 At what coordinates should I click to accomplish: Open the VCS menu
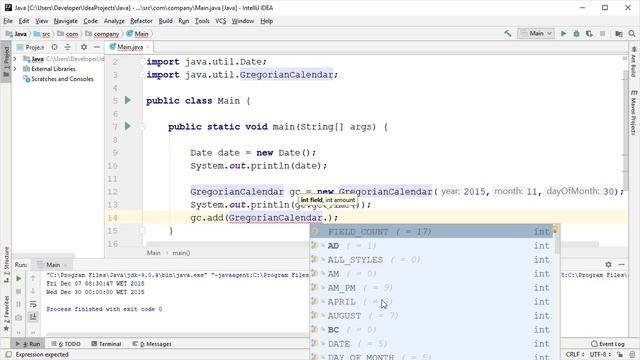(x=220, y=21)
